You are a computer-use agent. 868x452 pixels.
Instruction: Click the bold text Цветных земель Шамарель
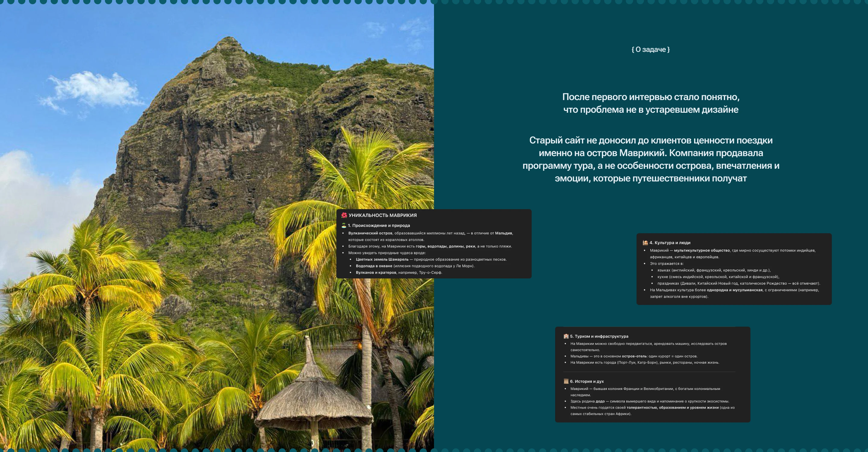[x=382, y=259]
